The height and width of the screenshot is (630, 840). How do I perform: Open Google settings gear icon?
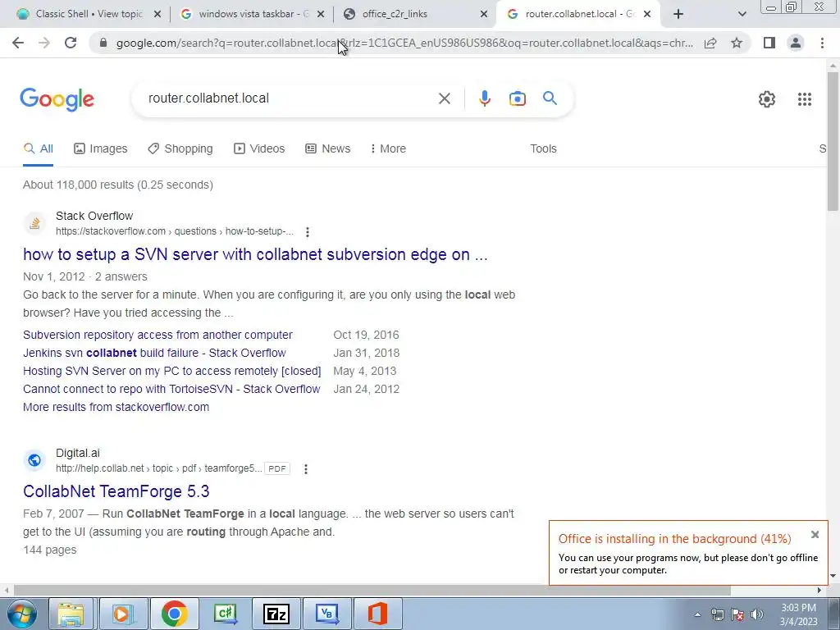[767, 99]
